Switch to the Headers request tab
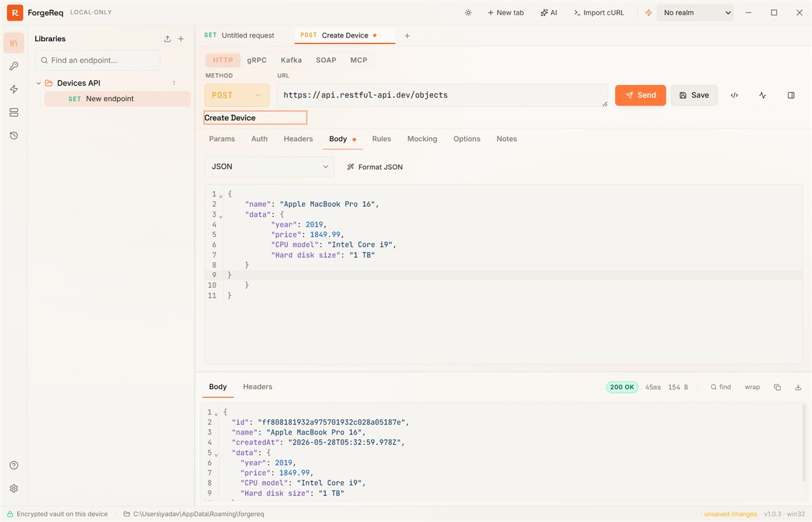812x522 pixels. click(299, 139)
